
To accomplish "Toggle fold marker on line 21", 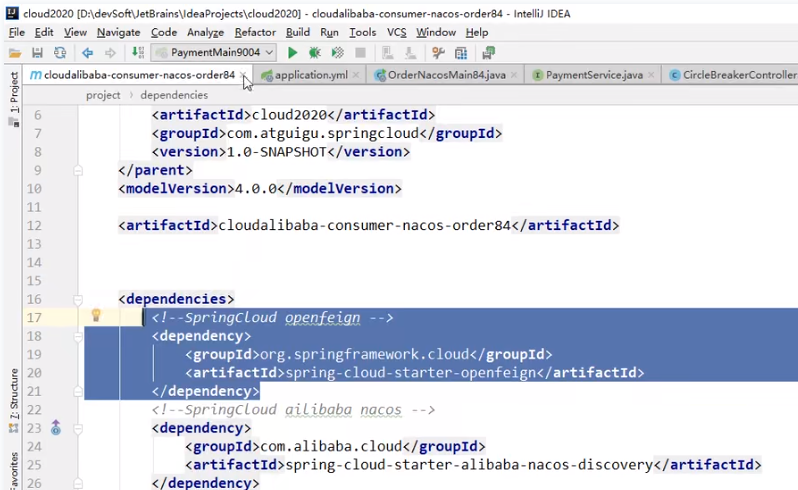I will coord(78,391).
